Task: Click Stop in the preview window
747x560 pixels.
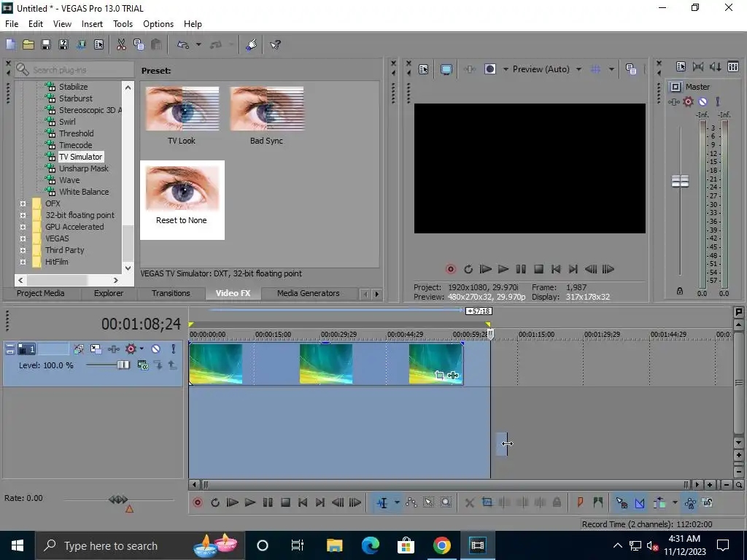Action: pyautogui.click(x=539, y=270)
